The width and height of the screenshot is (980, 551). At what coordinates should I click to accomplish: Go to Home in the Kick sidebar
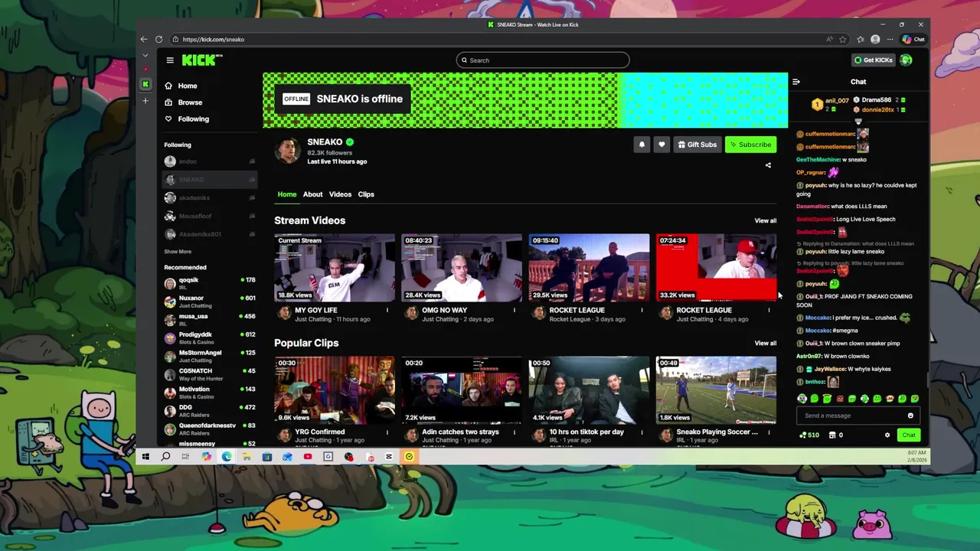coord(181,86)
